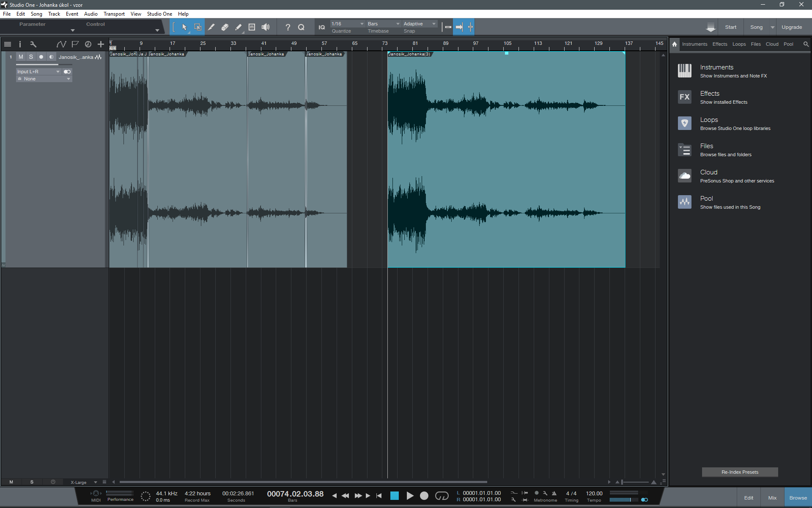Click the Record button in transport
Image resolution: width=812 pixels, height=508 pixels.
pyautogui.click(x=424, y=496)
